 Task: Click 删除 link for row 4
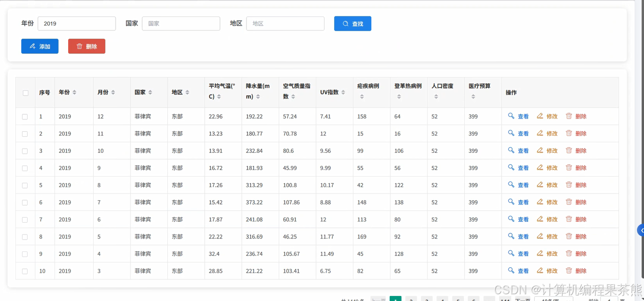tap(581, 168)
